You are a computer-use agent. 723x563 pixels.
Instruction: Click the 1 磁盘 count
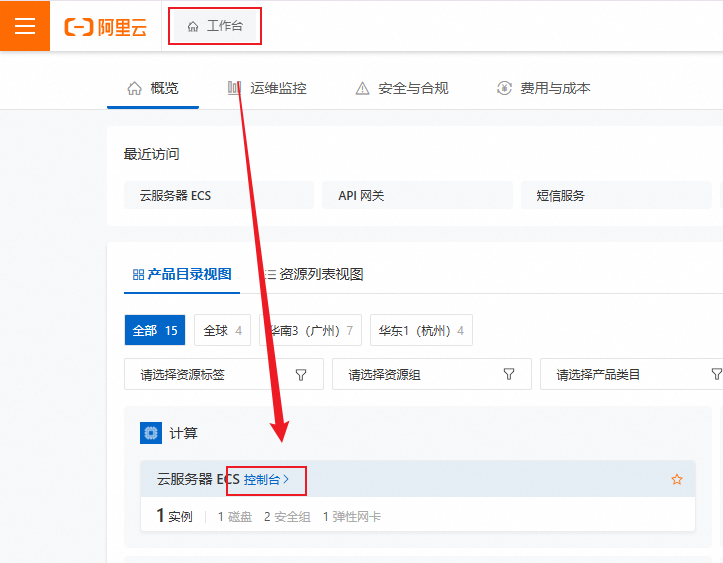(235, 517)
